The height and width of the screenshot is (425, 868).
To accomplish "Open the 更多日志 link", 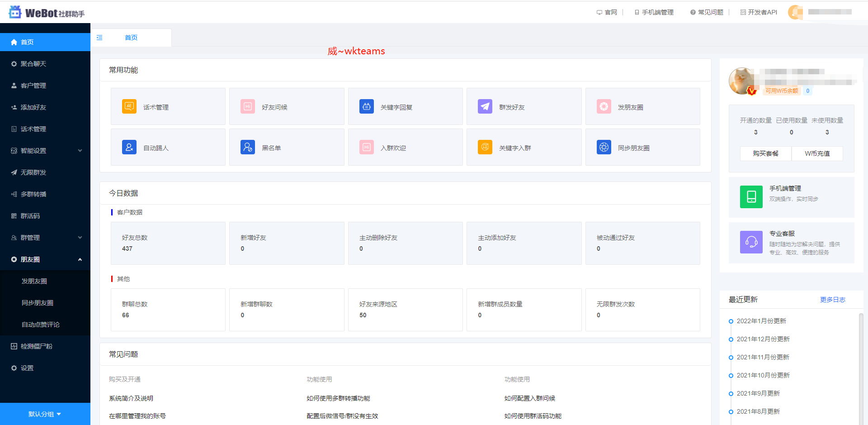I will [832, 300].
